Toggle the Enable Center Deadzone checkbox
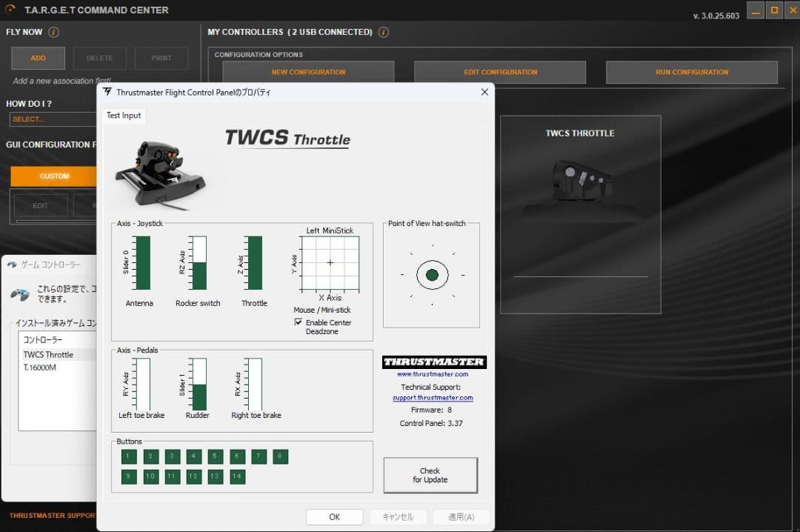Viewport: 800px width, 532px height. point(299,323)
